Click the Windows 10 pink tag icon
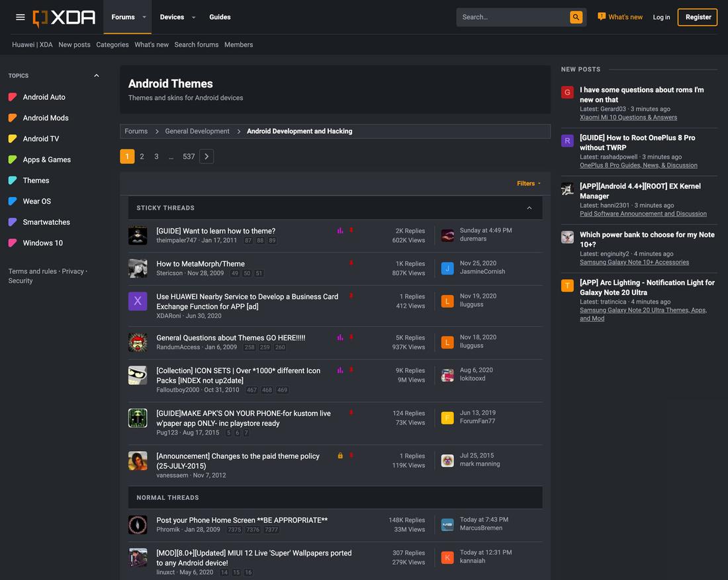The width and height of the screenshot is (728, 580). (13, 243)
